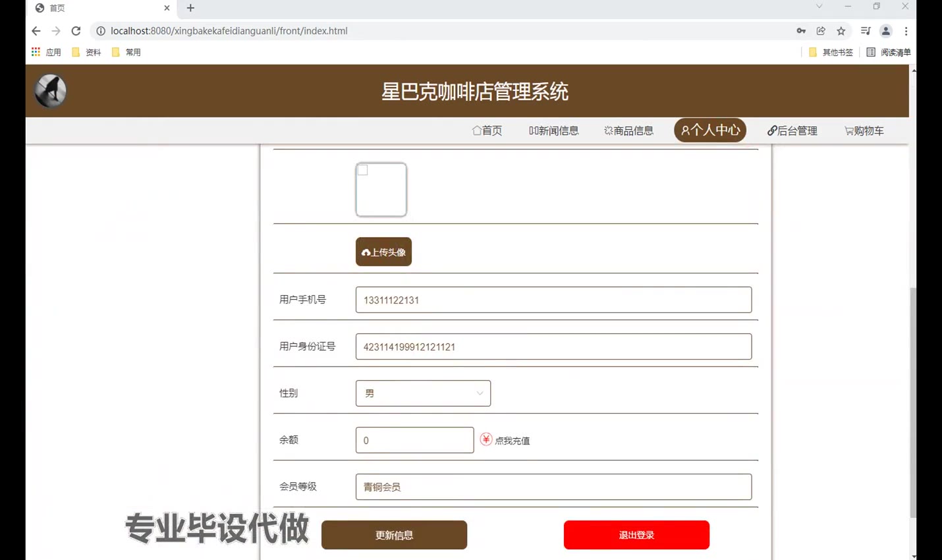Click the share page icon
This screenshot has width=942, height=560.
pos(821,31)
